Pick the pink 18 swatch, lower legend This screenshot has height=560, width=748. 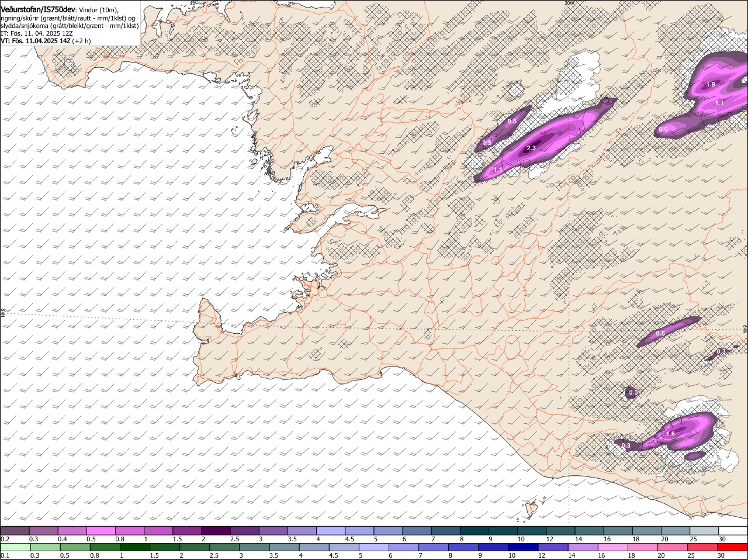pyautogui.click(x=643, y=547)
